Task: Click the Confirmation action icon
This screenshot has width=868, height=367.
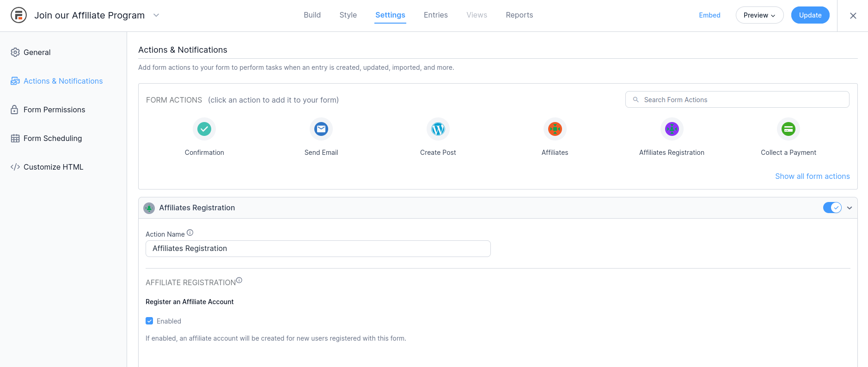Action: coord(204,129)
